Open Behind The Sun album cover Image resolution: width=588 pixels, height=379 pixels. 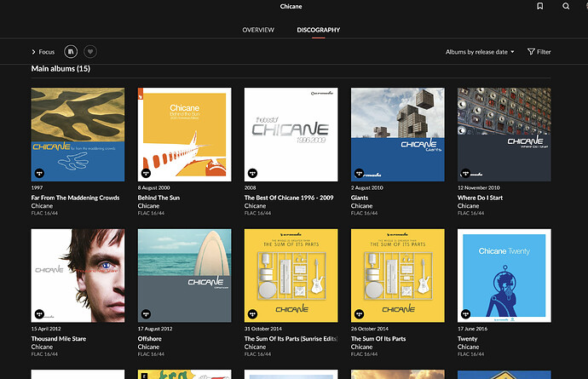point(185,135)
